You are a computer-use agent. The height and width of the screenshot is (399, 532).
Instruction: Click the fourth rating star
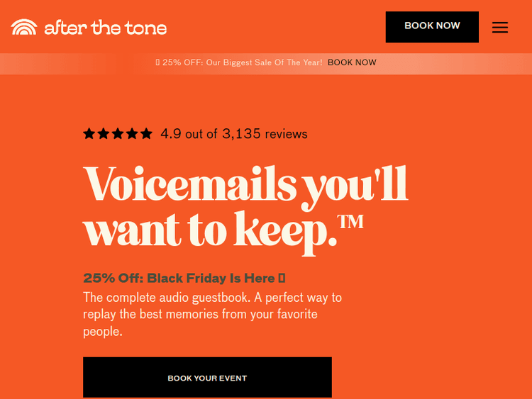(x=132, y=133)
